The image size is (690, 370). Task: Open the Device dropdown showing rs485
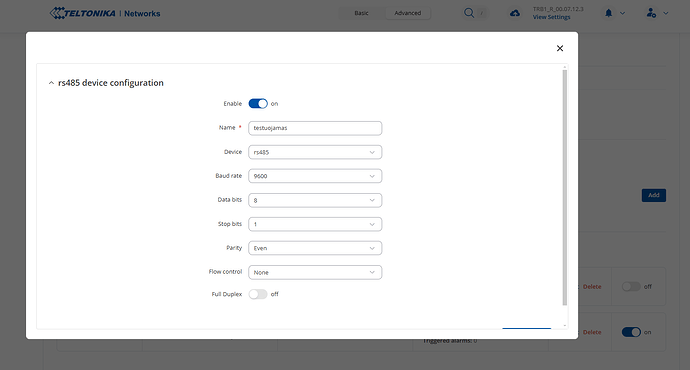315,152
